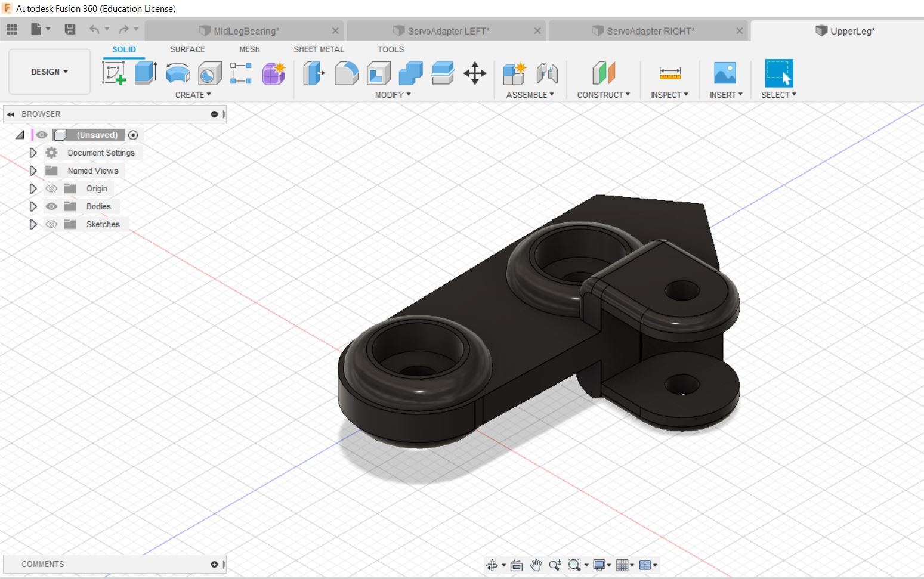Switch to the SHEET METAL tab

319,49
